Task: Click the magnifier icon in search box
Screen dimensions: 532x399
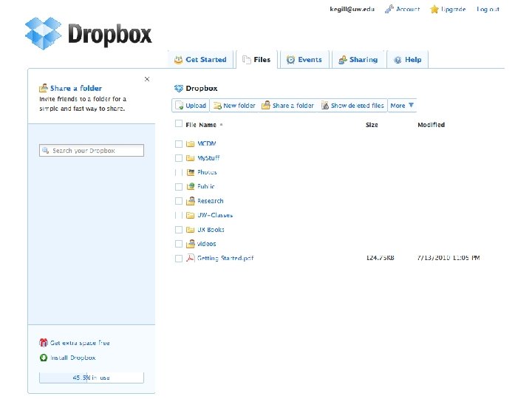Action: pyautogui.click(x=46, y=150)
